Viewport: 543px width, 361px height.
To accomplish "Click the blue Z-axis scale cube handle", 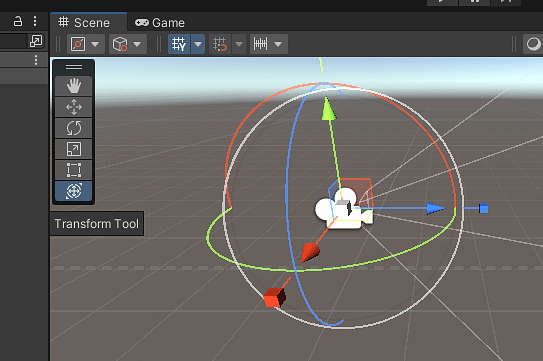I will 483,208.
